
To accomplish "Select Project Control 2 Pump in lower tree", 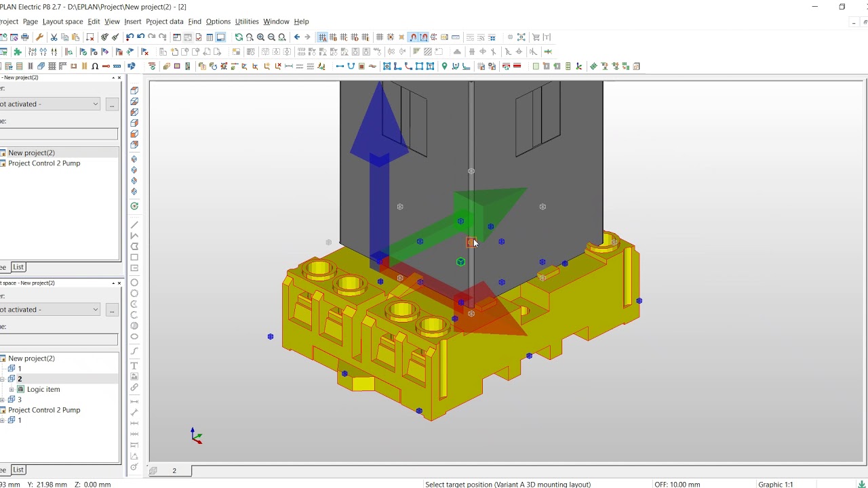I will point(44,410).
